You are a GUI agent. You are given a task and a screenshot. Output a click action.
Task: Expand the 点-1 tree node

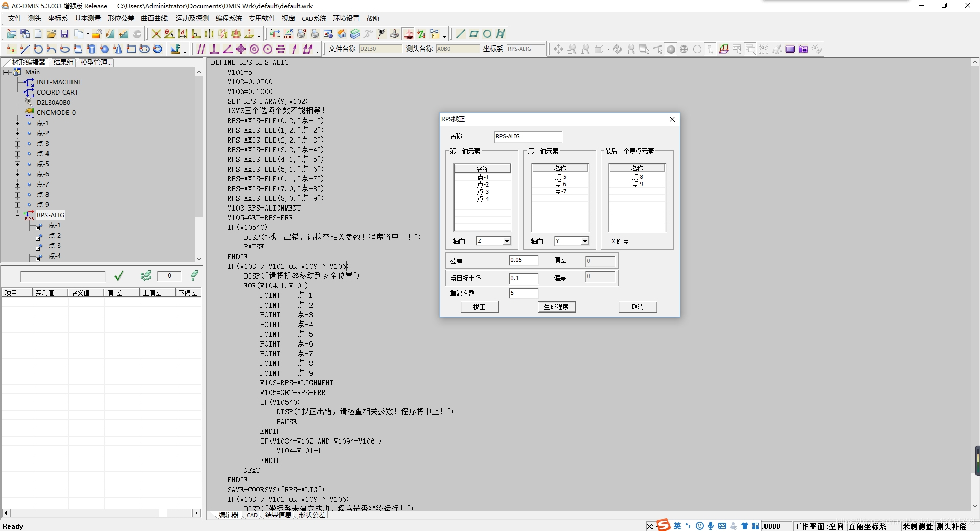point(17,123)
